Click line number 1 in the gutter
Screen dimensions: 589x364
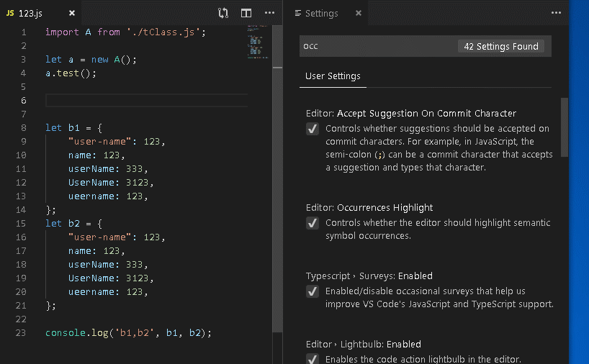click(x=24, y=32)
